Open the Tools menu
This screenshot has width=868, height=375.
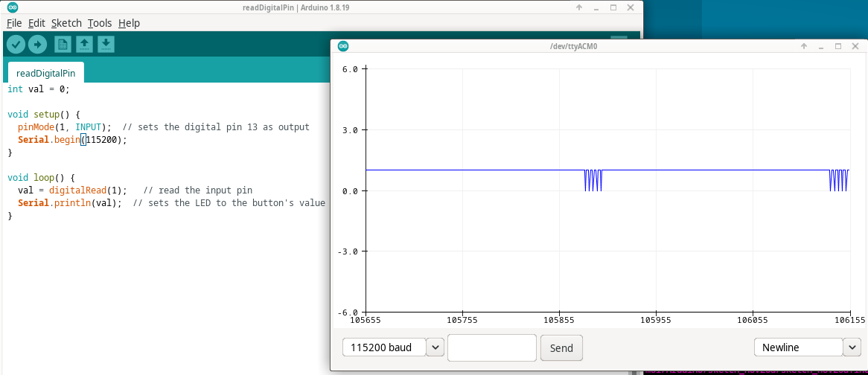[100, 23]
